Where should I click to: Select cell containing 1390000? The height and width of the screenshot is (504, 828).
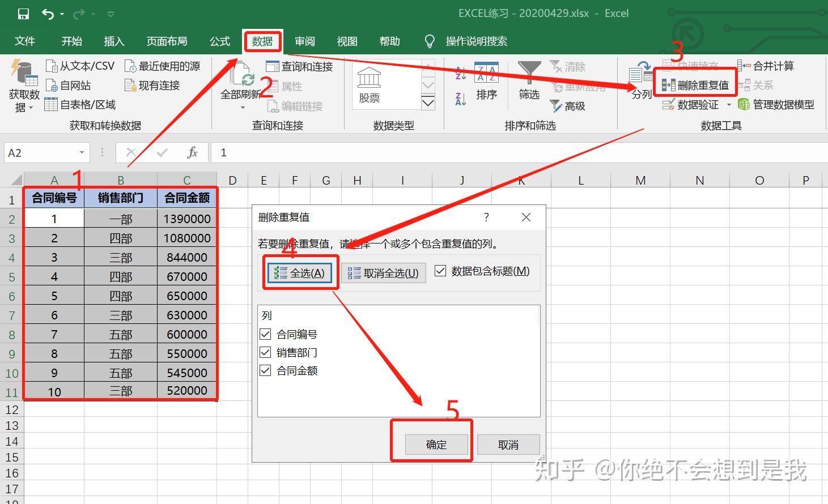tap(187, 219)
